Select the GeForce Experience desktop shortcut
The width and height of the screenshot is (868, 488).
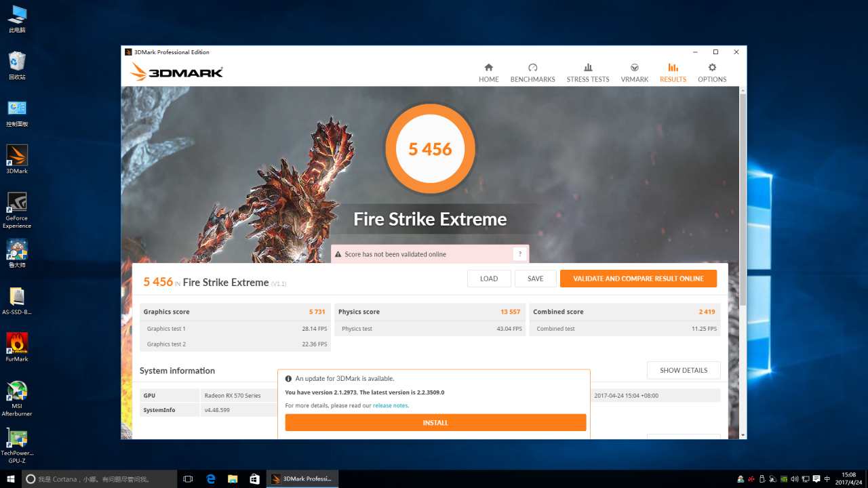pyautogui.click(x=17, y=210)
